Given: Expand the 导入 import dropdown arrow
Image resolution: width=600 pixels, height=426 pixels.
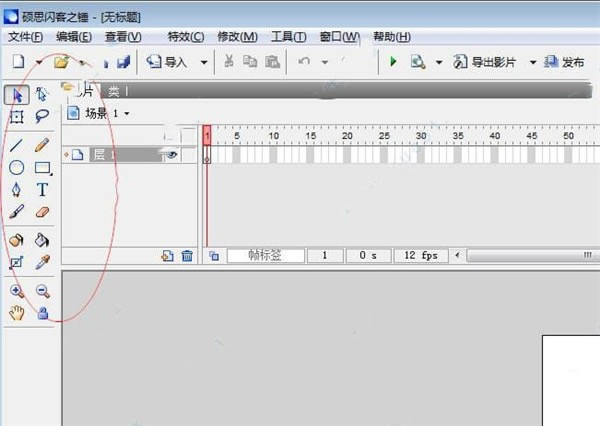Looking at the screenshot, I should [x=204, y=62].
